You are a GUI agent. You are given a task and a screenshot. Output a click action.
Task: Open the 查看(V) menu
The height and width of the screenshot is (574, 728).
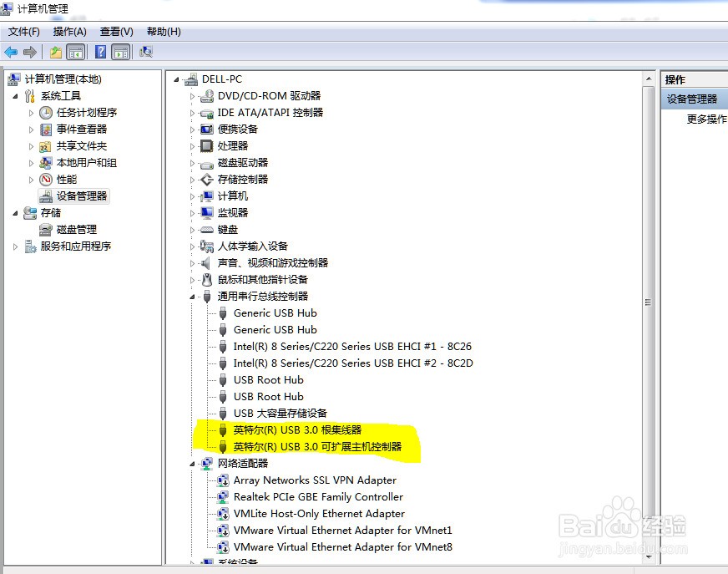point(117,32)
